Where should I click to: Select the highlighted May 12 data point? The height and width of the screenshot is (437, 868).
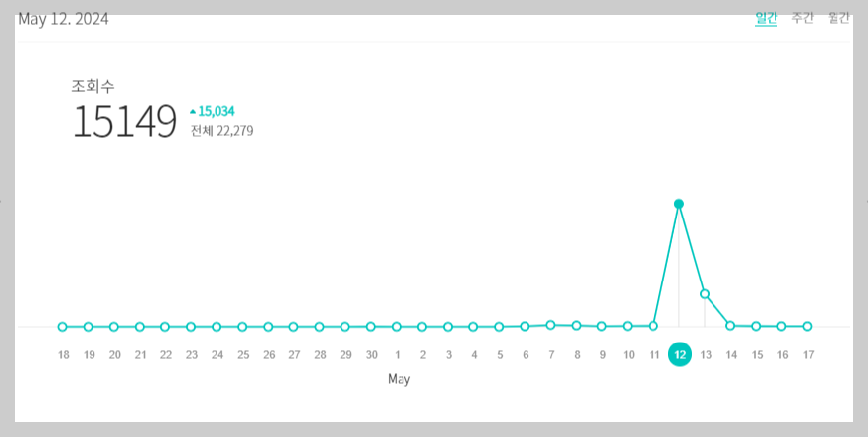tap(679, 204)
